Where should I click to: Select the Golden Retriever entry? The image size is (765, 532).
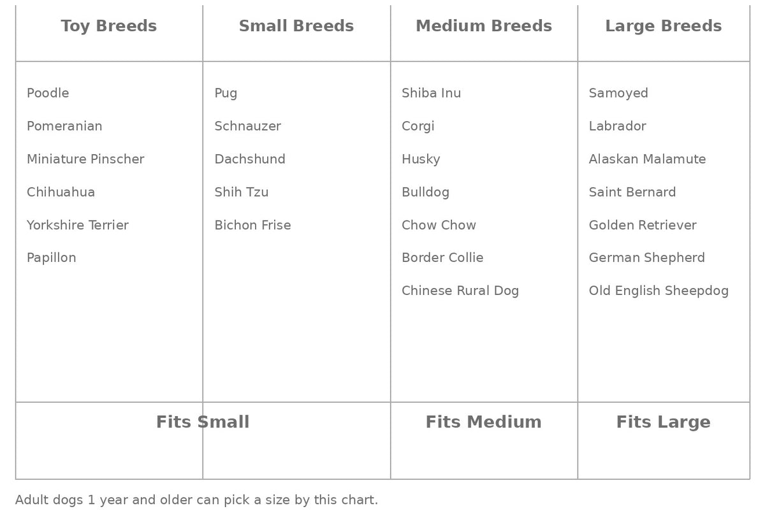[x=643, y=225]
